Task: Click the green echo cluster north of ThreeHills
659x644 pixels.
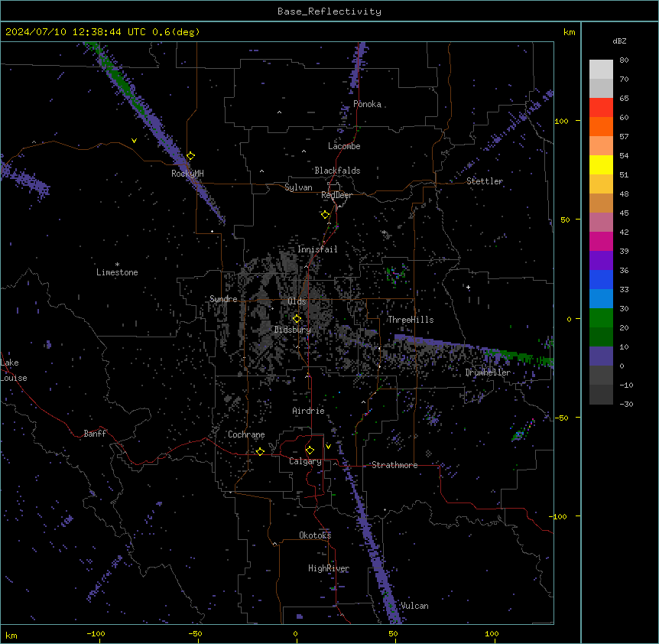Action: 395,275
